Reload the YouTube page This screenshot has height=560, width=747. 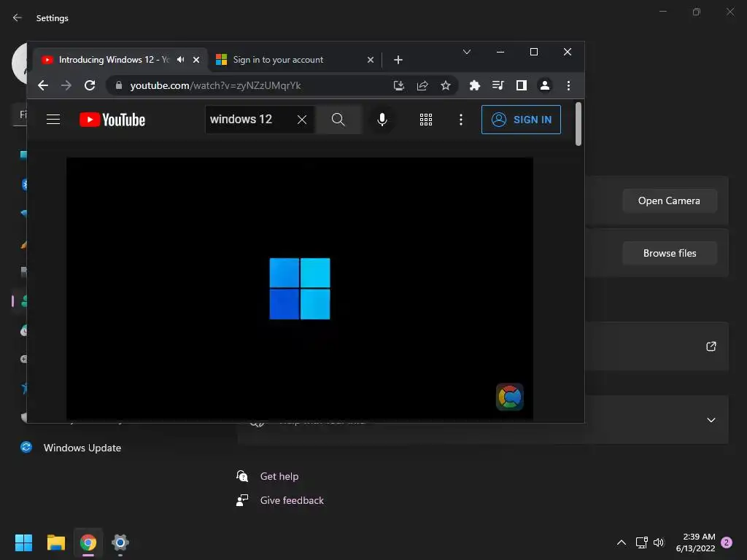[90, 86]
